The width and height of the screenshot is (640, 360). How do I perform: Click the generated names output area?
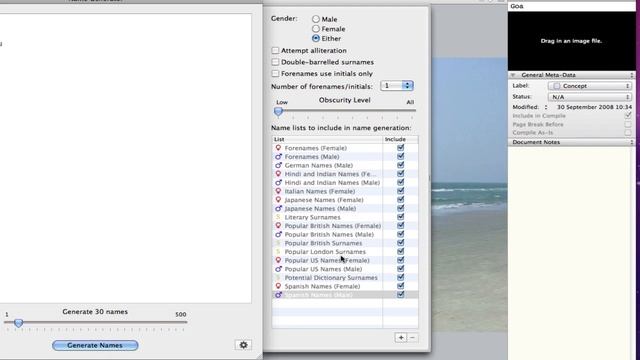(x=126, y=158)
